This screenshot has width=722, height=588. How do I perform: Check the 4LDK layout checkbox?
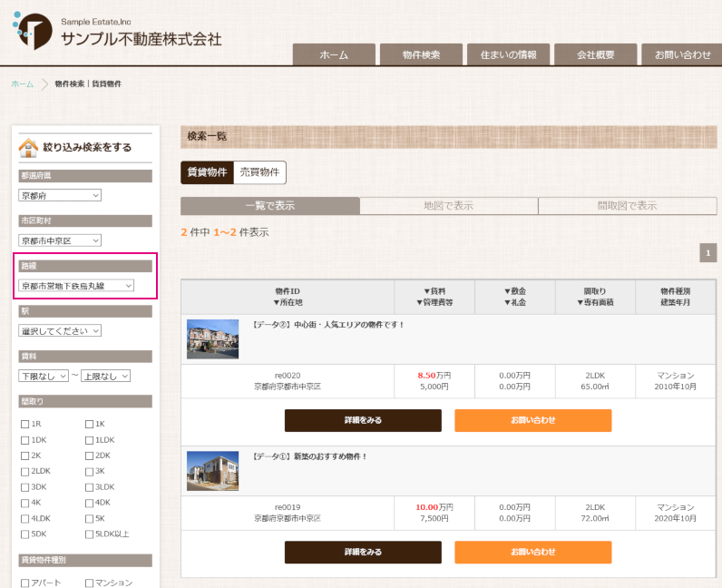point(24,518)
